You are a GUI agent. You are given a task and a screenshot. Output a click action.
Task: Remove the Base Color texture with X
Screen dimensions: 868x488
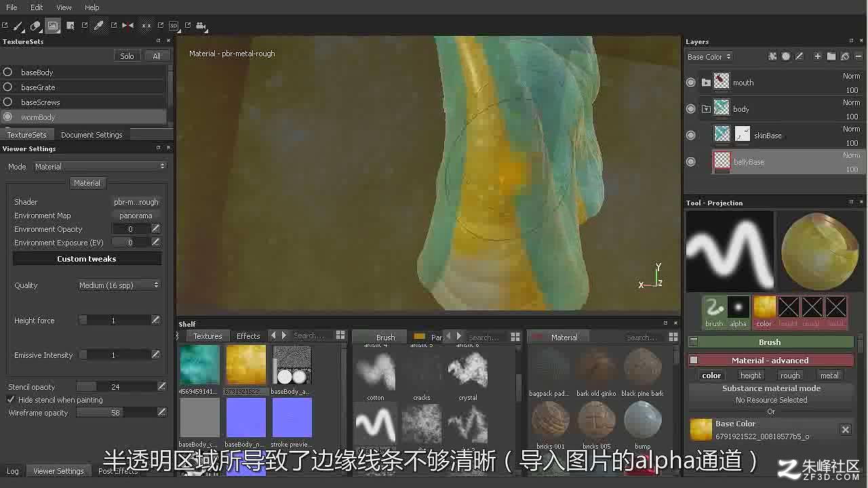[x=846, y=430]
